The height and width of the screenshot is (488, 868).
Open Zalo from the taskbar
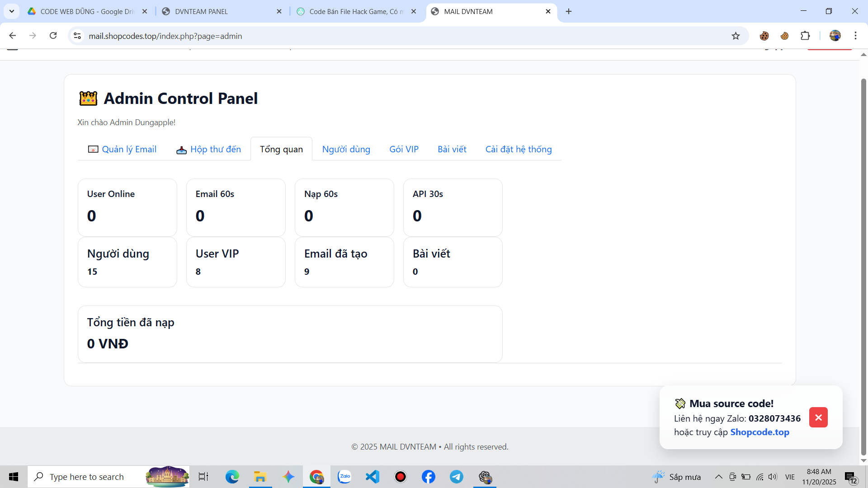pyautogui.click(x=344, y=477)
